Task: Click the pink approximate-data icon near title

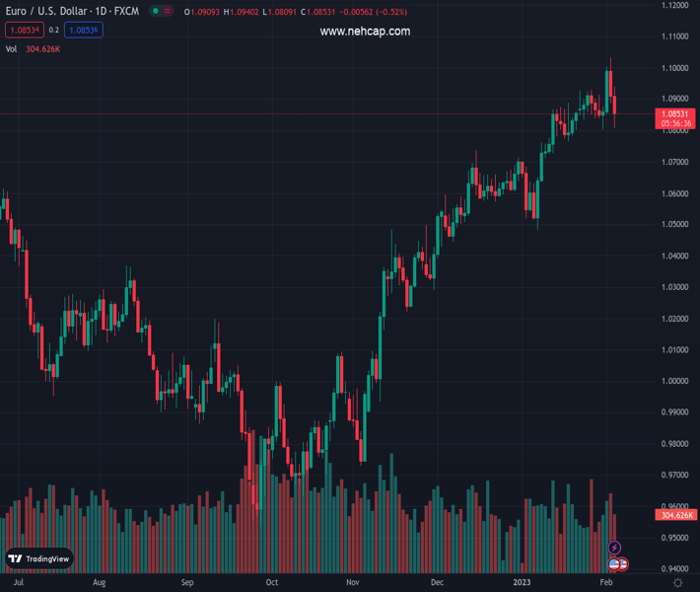Action: (166, 11)
